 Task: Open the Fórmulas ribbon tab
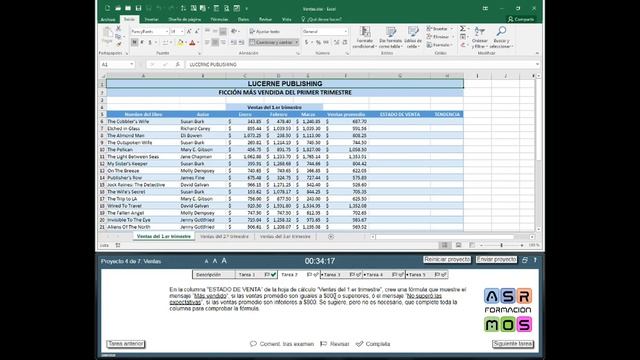pos(219,19)
